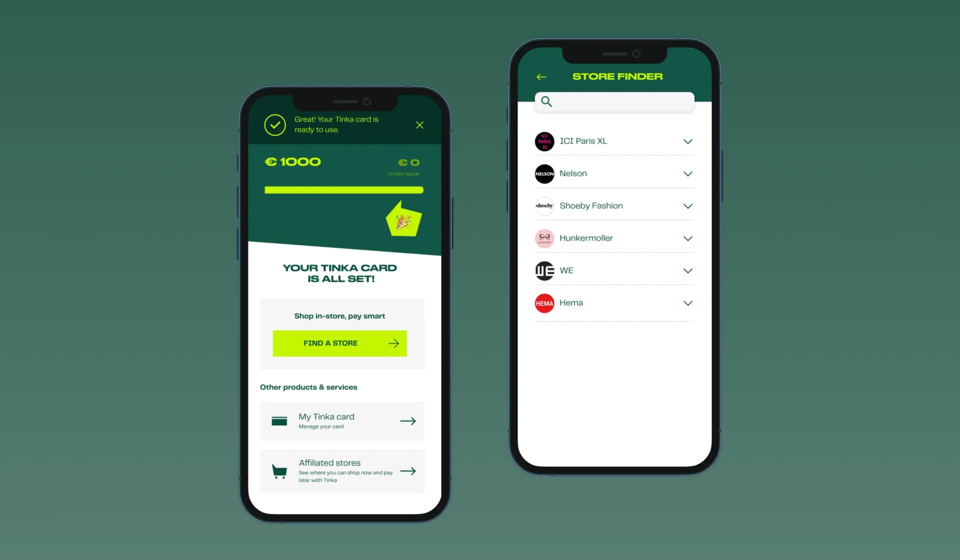960x560 pixels.
Task: Click Affiliated stores link
Action: click(341, 470)
